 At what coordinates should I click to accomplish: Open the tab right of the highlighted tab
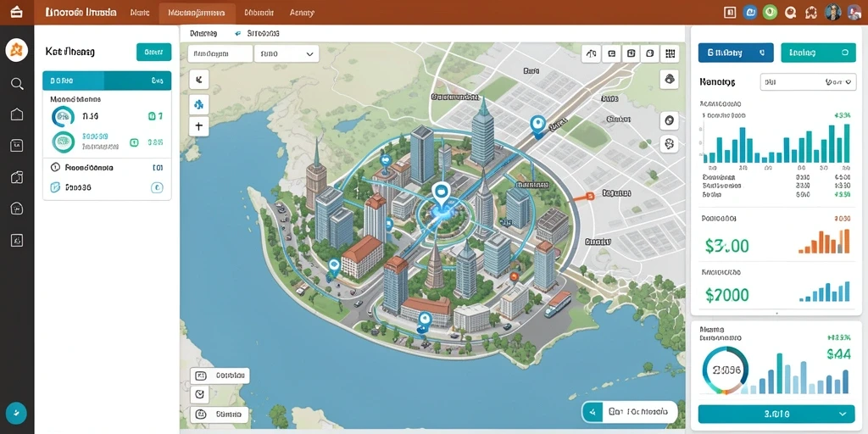(x=259, y=12)
